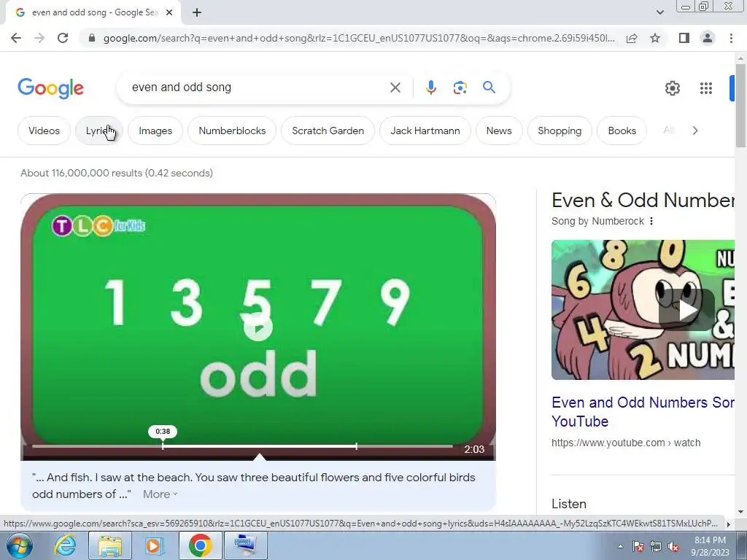This screenshot has height=560, width=747.
Task: Click the 0:38 key moment marker
Action: tap(163, 432)
